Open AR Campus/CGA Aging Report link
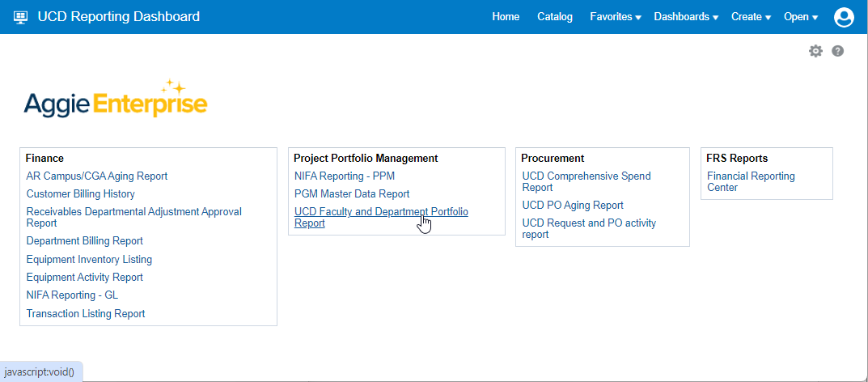 [x=97, y=176]
